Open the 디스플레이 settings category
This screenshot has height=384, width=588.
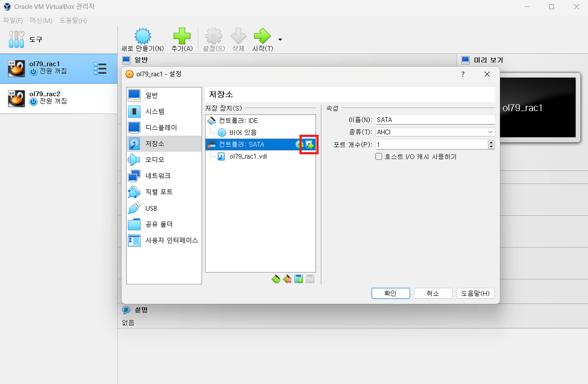(x=164, y=127)
